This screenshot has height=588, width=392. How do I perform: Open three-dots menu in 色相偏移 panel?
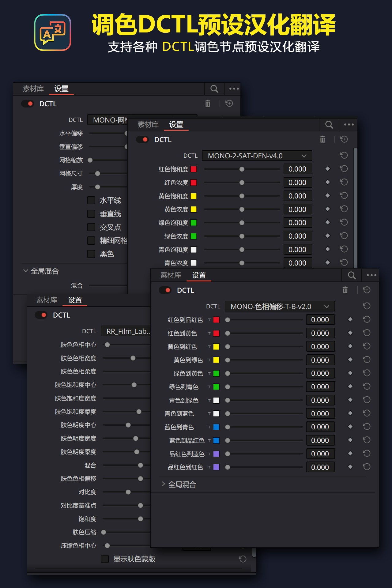[x=371, y=275]
